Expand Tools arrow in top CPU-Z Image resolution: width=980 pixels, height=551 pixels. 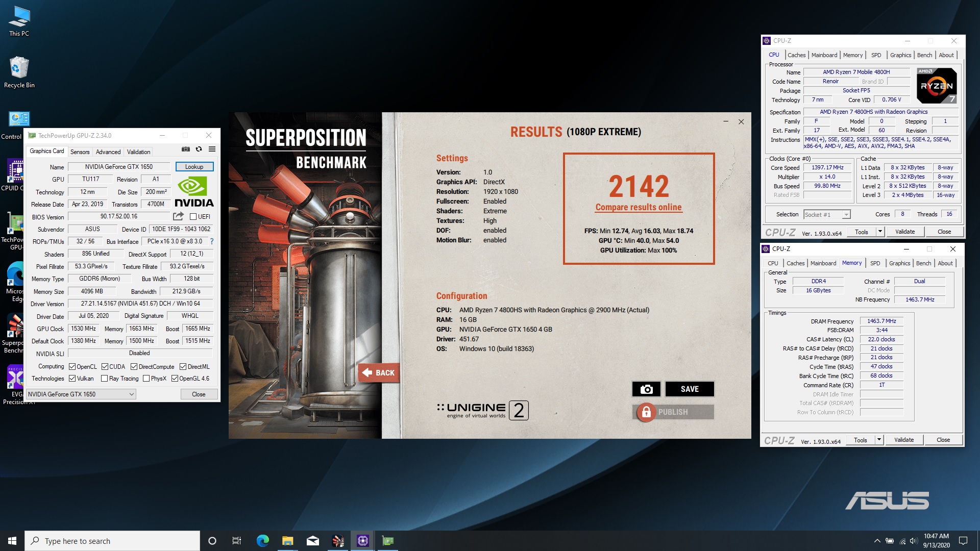(x=880, y=232)
